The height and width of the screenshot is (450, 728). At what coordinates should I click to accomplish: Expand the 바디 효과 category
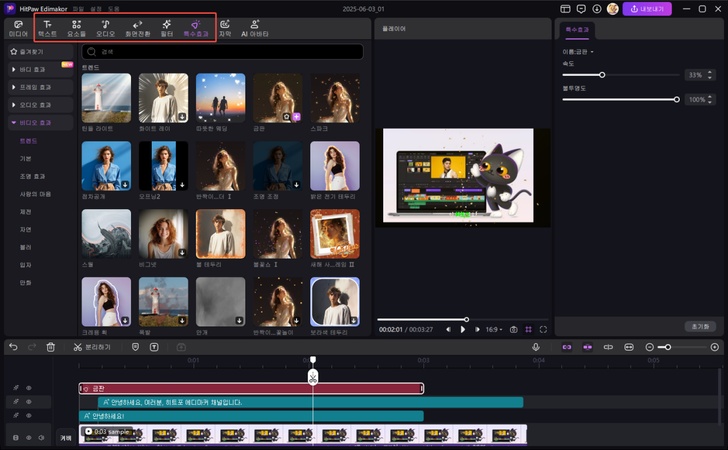point(41,69)
